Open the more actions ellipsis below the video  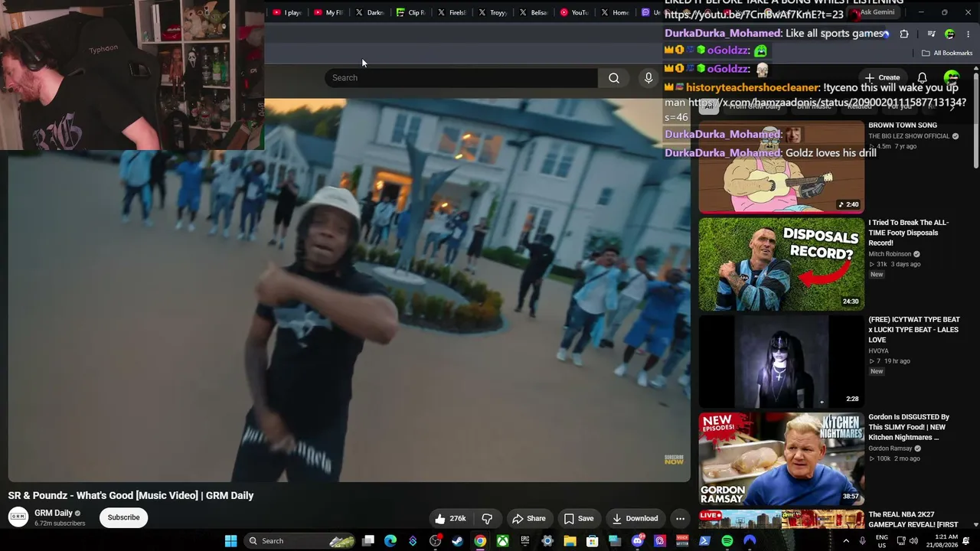(680, 518)
